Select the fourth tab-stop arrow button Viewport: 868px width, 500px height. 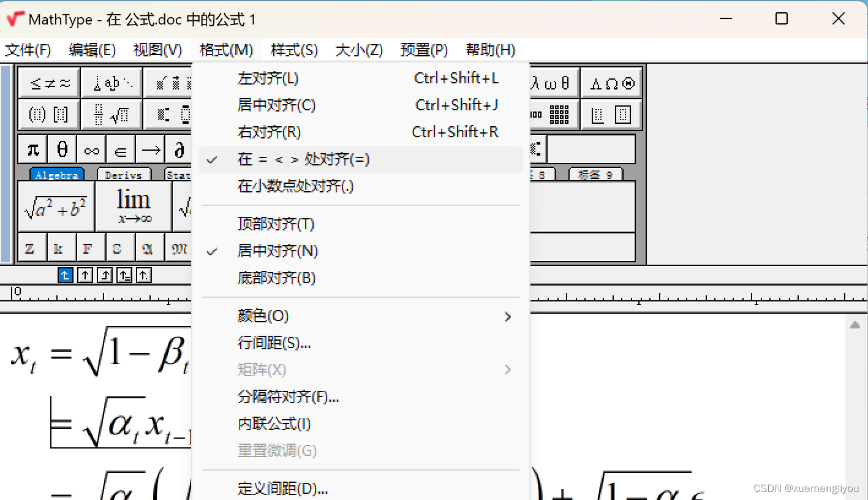(124, 276)
